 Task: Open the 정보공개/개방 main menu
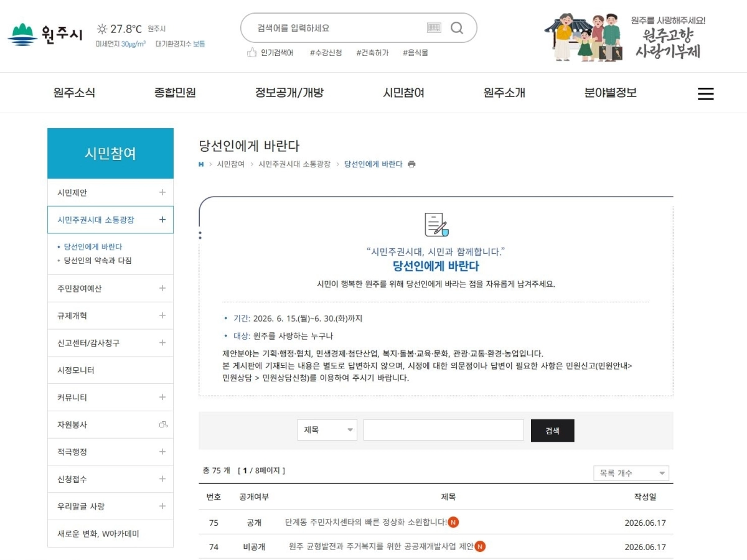coord(289,93)
